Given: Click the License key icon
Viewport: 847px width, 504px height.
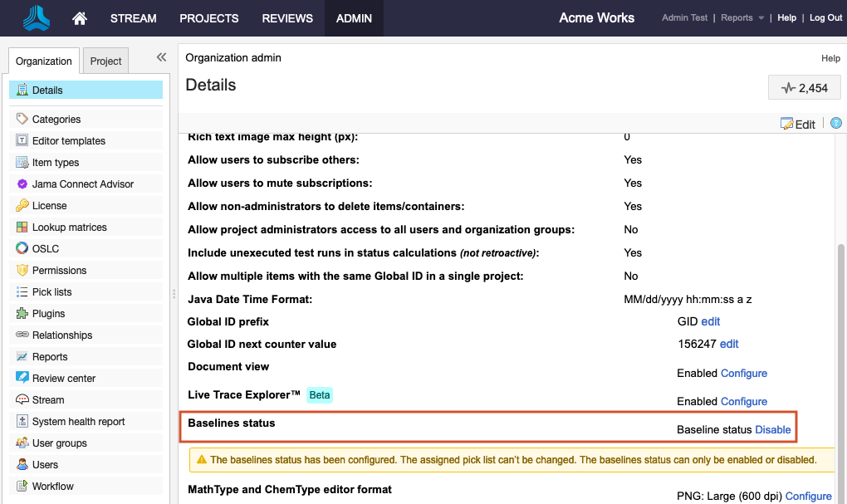Looking at the screenshot, I should pos(22,205).
